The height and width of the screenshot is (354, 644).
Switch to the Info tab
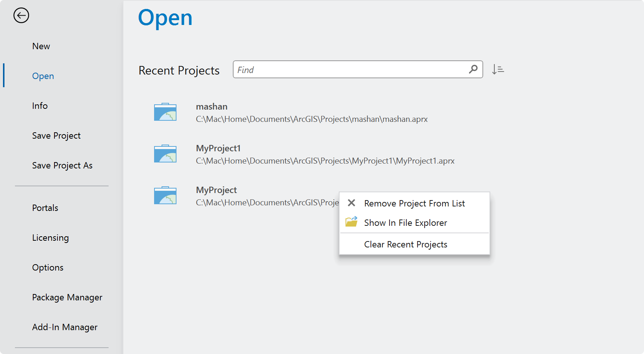(40, 106)
